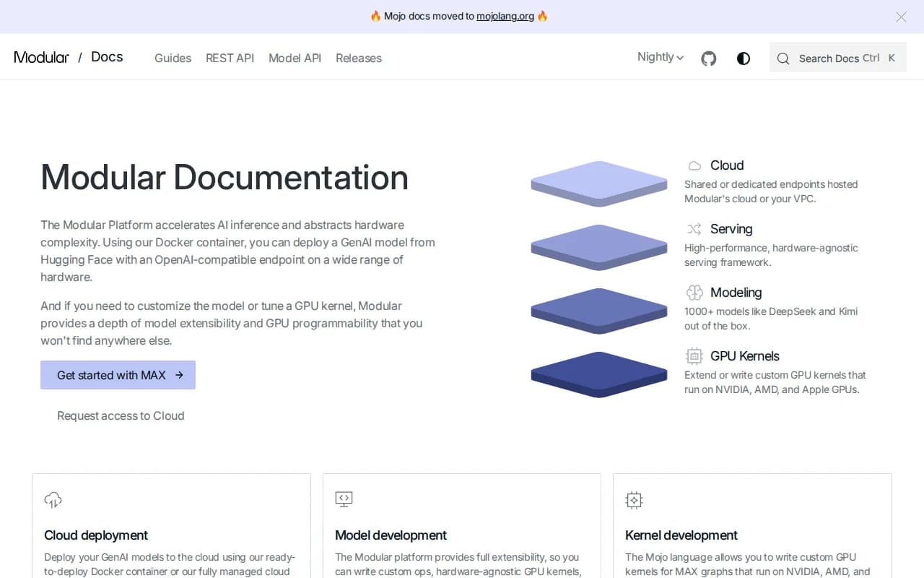Screen dimensions: 924x578
Task: Click the Cloud feature heading
Action: pyautogui.click(x=727, y=165)
